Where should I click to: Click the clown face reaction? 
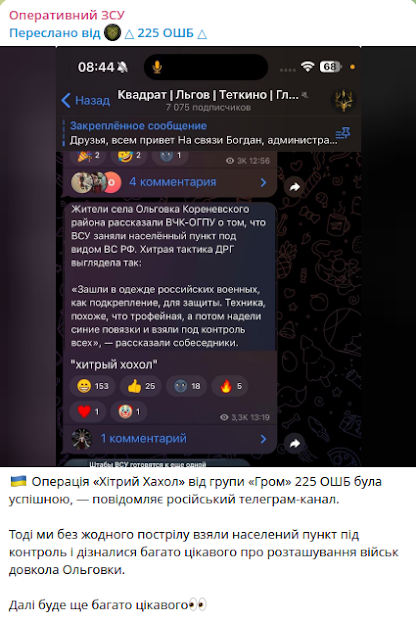pyautogui.click(x=129, y=411)
